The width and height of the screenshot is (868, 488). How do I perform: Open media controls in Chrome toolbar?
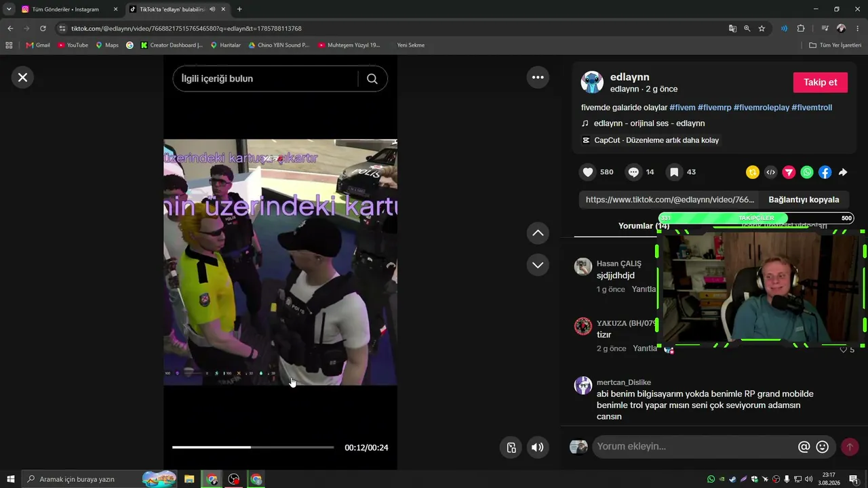(x=825, y=28)
